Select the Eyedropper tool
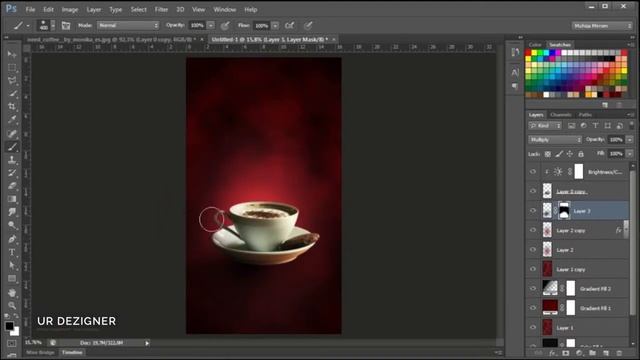Image resolution: width=640 pixels, height=360 pixels. [12, 120]
